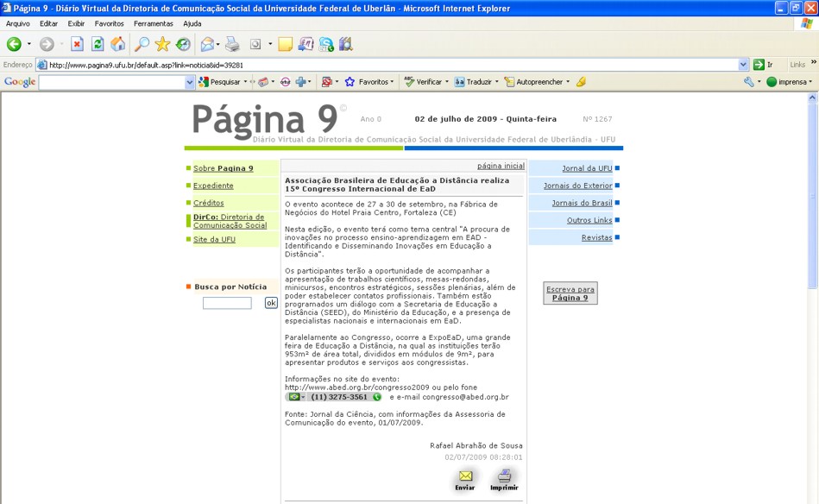Open the Revistas link
This screenshot has width=819, height=504.
click(597, 237)
